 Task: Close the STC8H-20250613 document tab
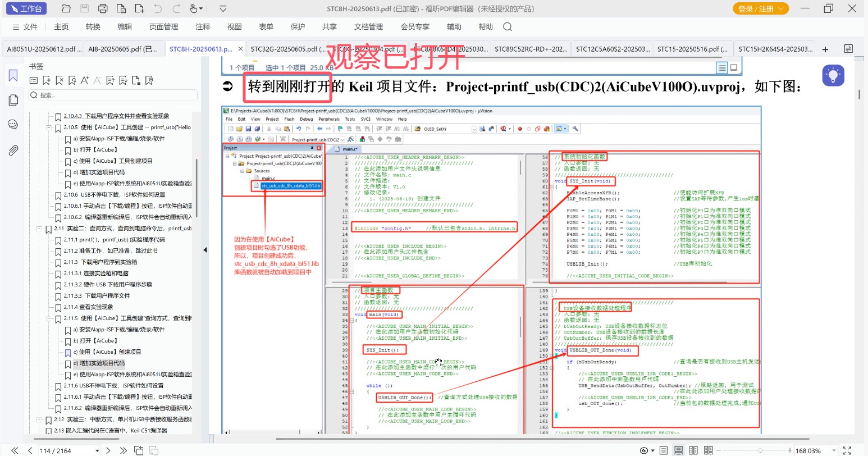tap(240, 49)
